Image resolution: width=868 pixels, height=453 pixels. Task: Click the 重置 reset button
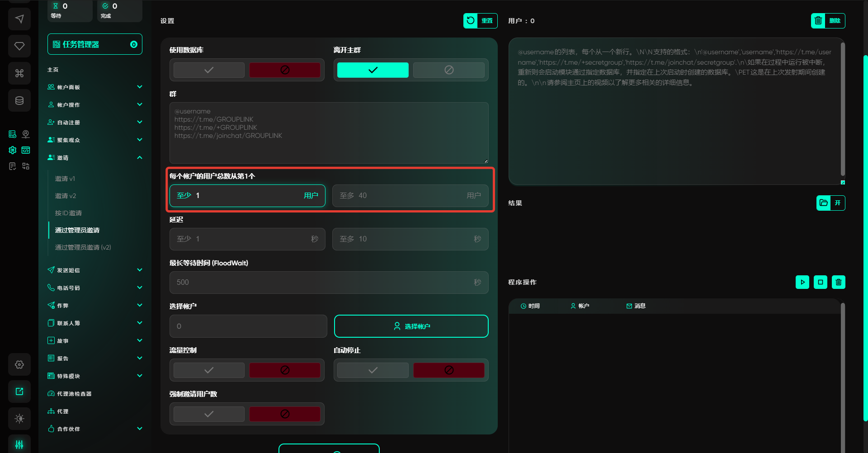point(480,21)
